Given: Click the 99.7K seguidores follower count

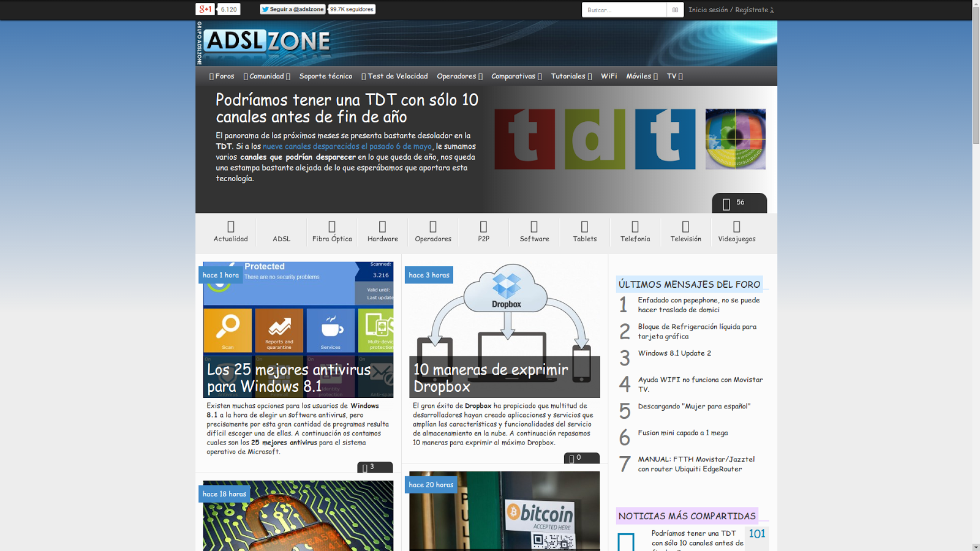Looking at the screenshot, I should tap(352, 9).
